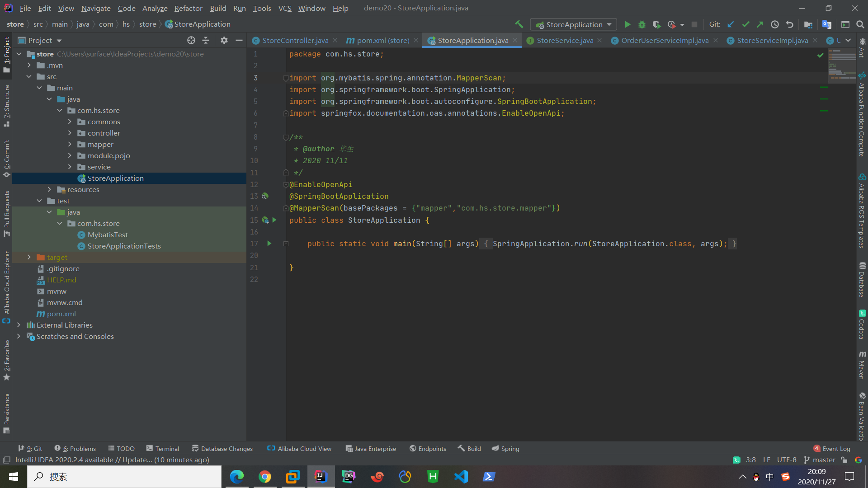This screenshot has width=868, height=488.
Task: Commit changes using the green checkmark icon
Action: tap(745, 24)
